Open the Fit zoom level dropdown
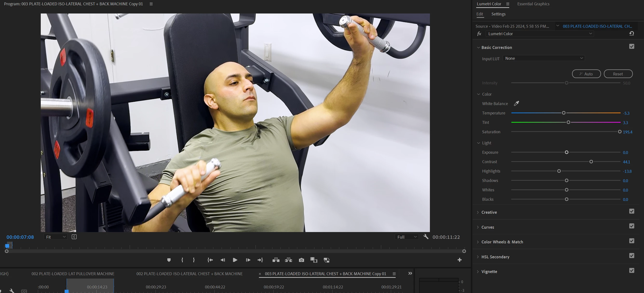644x293 pixels. click(x=55, y=237)
